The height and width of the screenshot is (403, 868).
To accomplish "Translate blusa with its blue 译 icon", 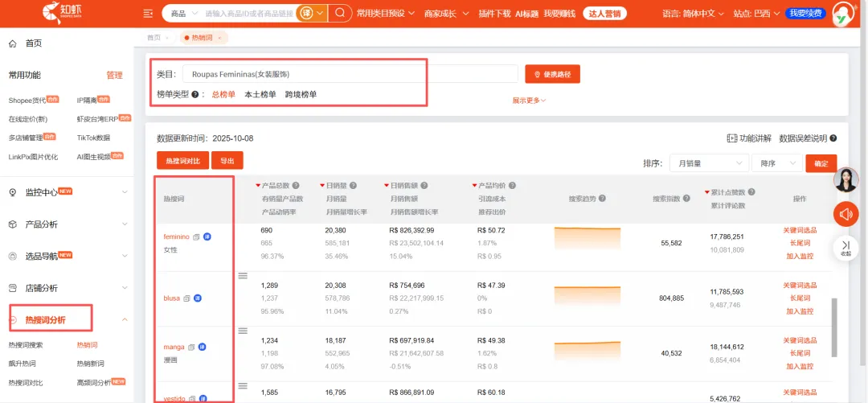I will pyautogui.click(x=198, y=298).
